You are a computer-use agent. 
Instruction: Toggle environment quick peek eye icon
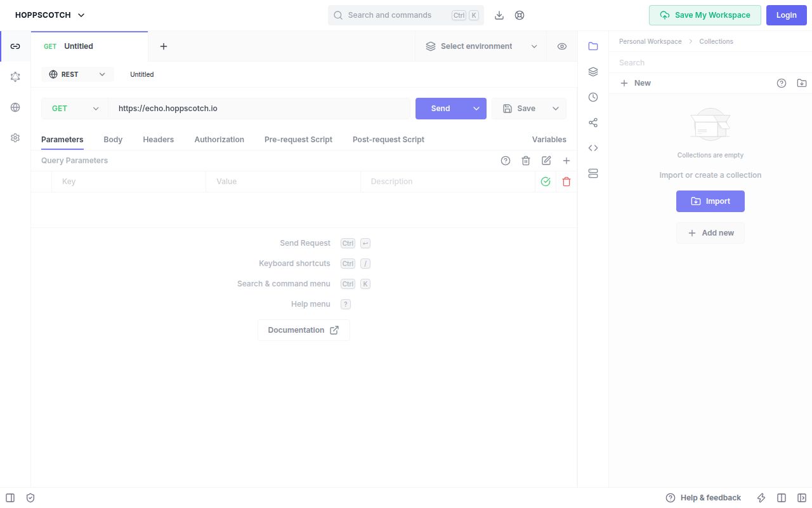click(x=562, y=46)
